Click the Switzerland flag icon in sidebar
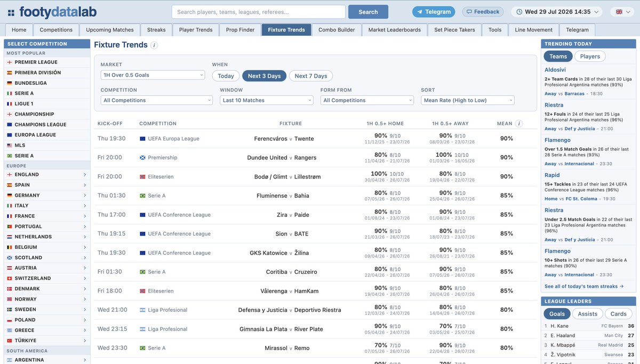This screenshot has width=640, height=364. coord(9,278)
